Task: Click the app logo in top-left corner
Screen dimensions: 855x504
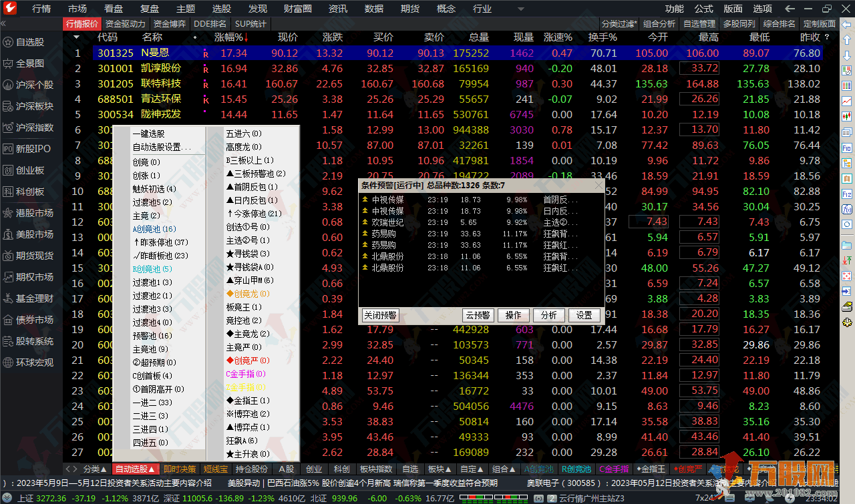Action: click(x=11, y=9)
